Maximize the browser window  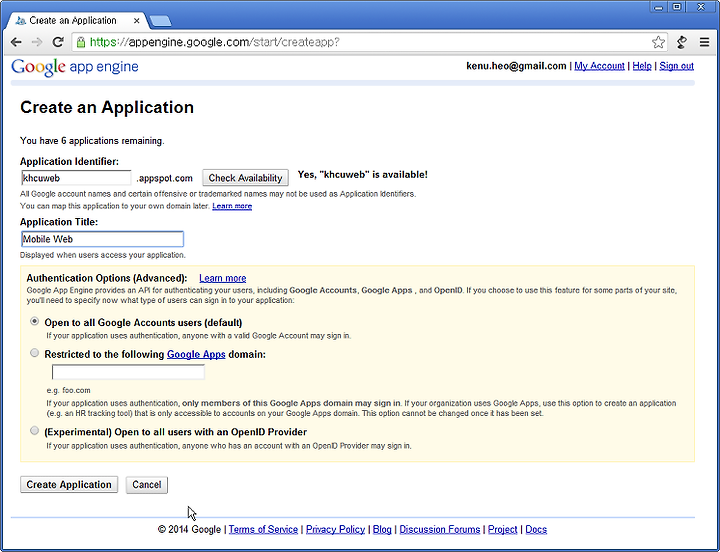677,7
